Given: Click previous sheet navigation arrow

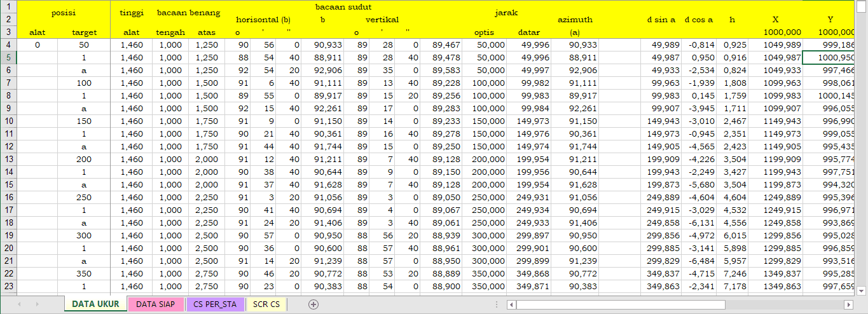Looking at the screenshot, I should (x=19, y=304).
